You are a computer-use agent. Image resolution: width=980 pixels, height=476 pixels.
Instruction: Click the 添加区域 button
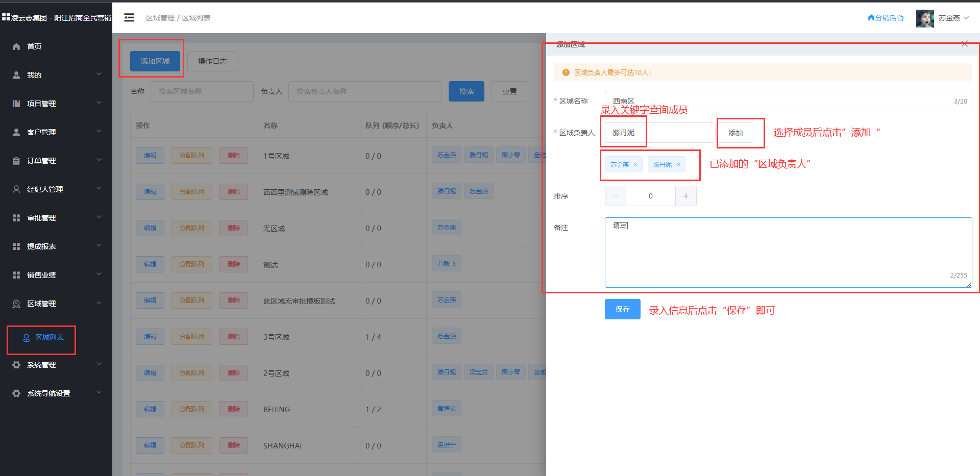pos(155,61)
